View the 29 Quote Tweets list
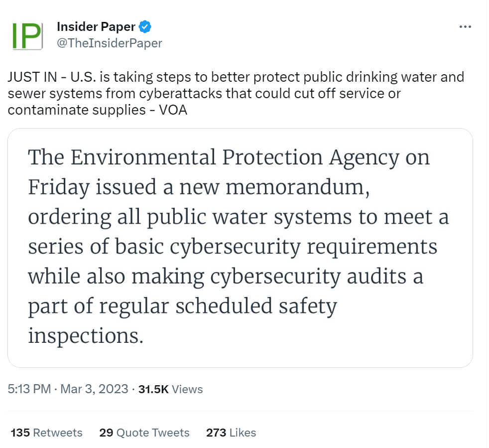Viewport: 489px width, 448px height. 144,433
